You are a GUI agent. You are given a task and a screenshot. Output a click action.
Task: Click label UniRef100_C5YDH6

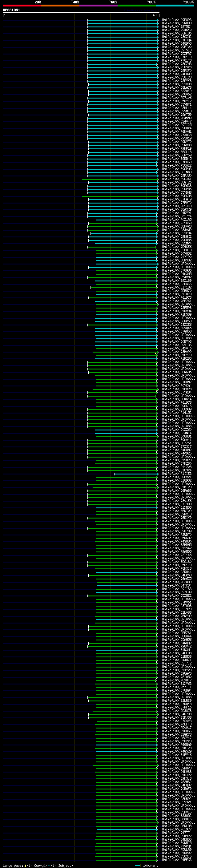(x=177, y=193)
